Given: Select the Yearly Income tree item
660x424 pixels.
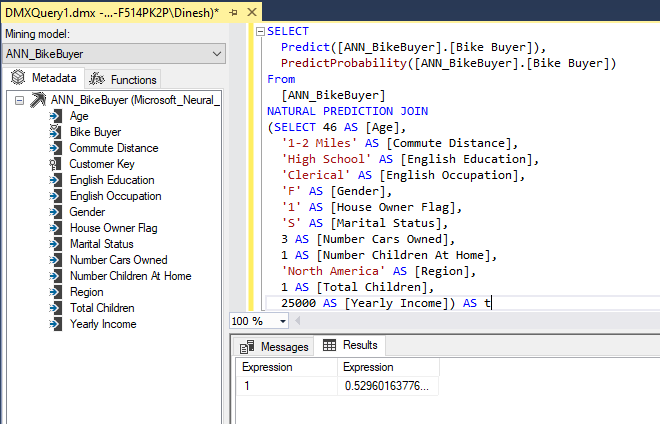Looking at the screenshot, I should coord(103,324).
